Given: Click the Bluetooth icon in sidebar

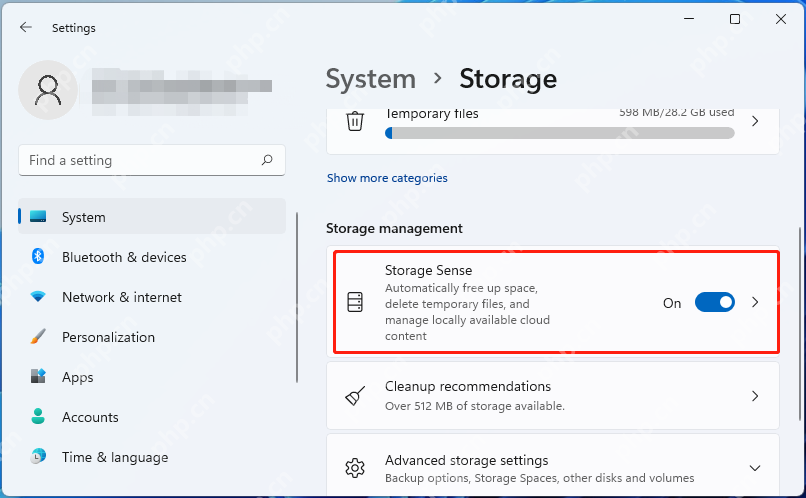Looking at the screenshot, I should [38, 256].
